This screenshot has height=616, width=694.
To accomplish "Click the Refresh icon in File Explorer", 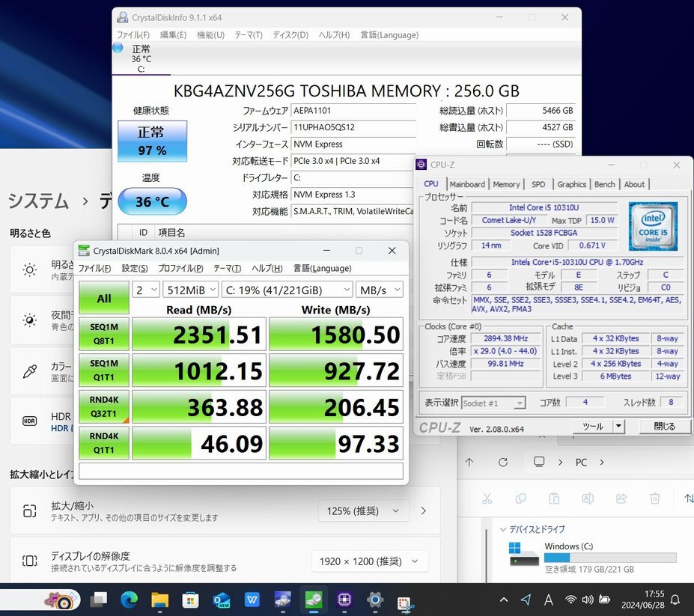I will (503, 463).
